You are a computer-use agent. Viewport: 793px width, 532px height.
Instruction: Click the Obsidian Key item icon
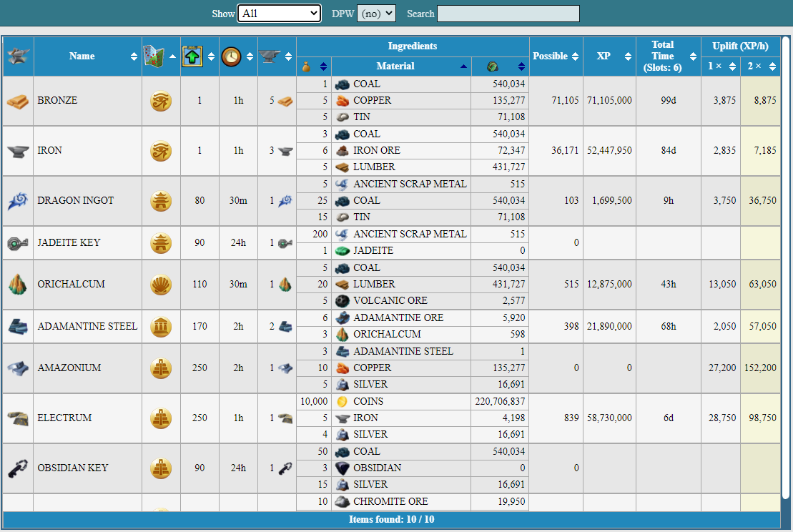18,468
